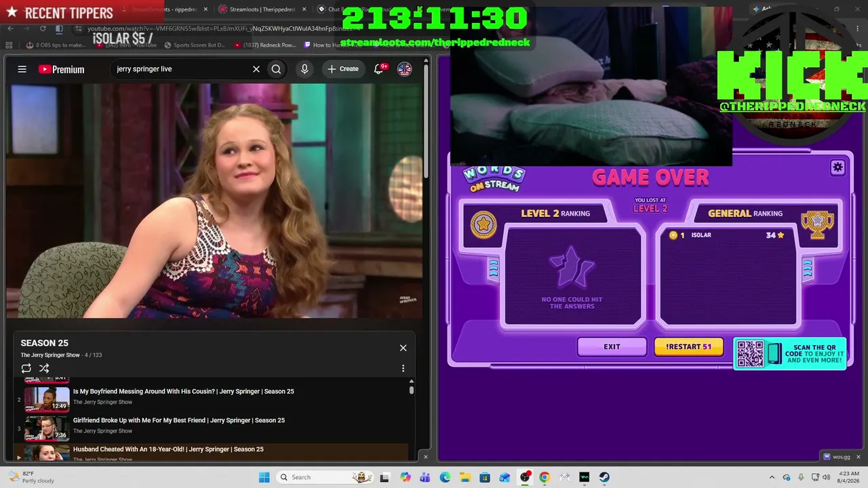Open Microsoft Store from the taskbar
The height and width of the screenshot is (488, 868).
[485, 477]
